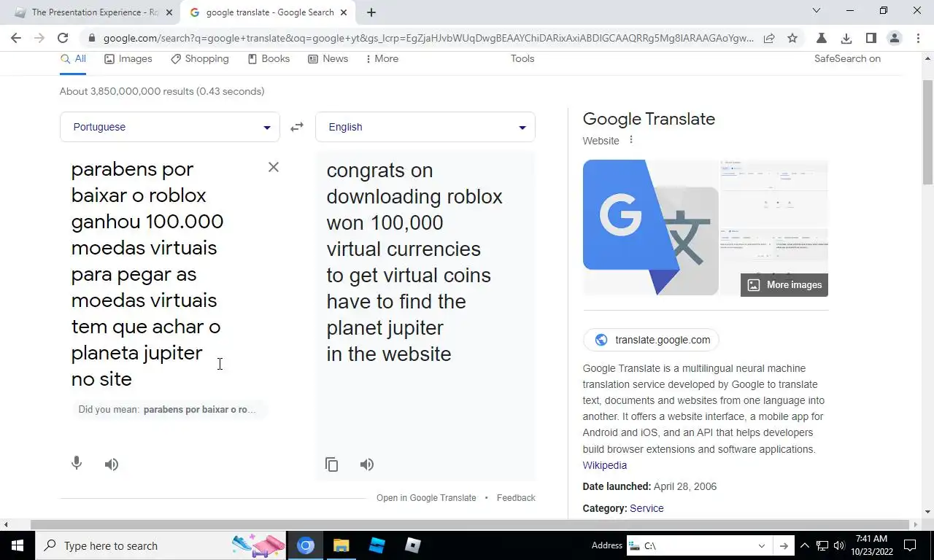Toggle the browser side panel
Image resolution: width=934 pixels, height=560 pixels.
[871, 38]
